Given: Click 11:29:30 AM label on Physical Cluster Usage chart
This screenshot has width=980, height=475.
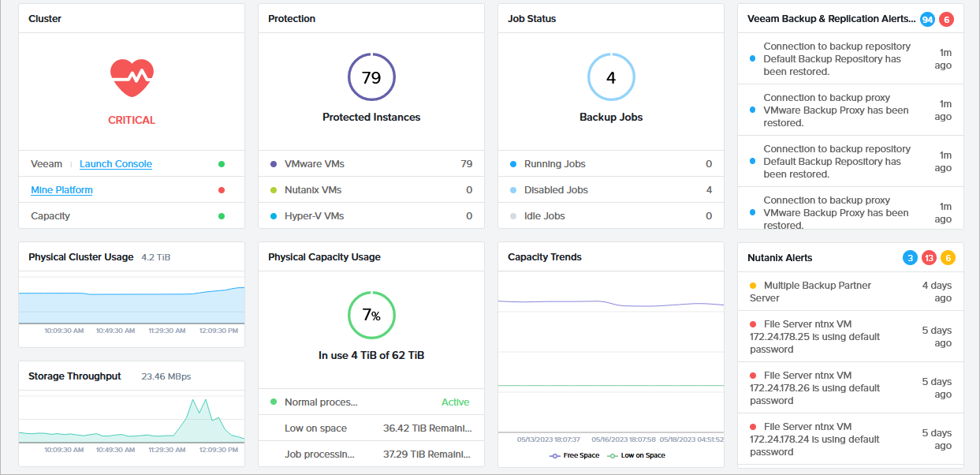Looking at the screenshot, I should pos(167,331).
